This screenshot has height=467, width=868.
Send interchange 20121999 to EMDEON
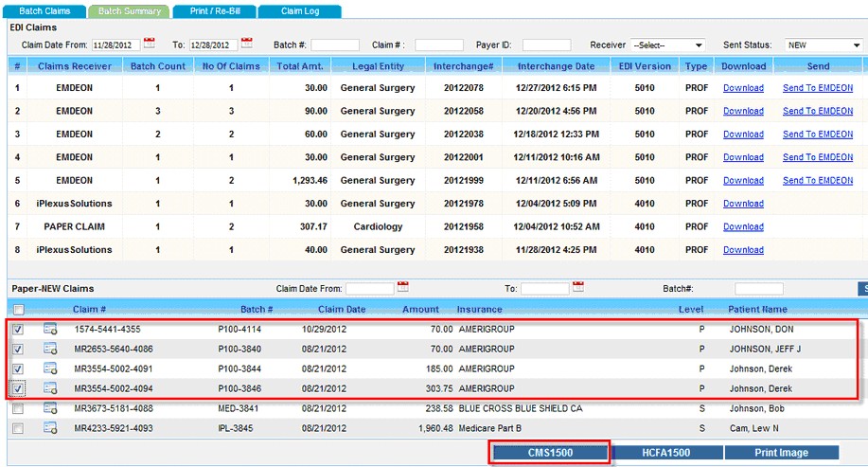817,180
